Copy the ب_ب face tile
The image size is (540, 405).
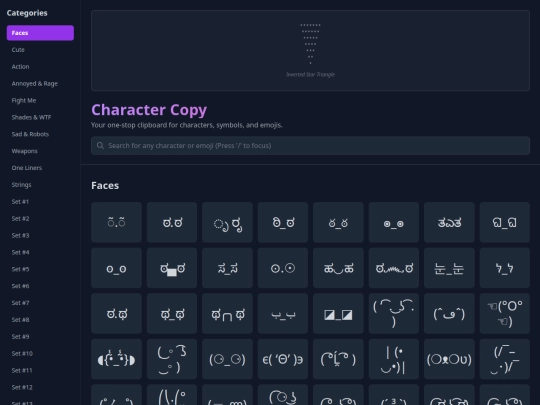[283, 313]
